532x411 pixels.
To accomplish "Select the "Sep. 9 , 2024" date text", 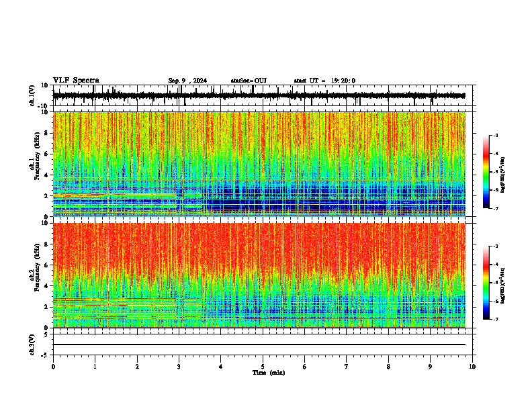I will [x=187, y=81].
